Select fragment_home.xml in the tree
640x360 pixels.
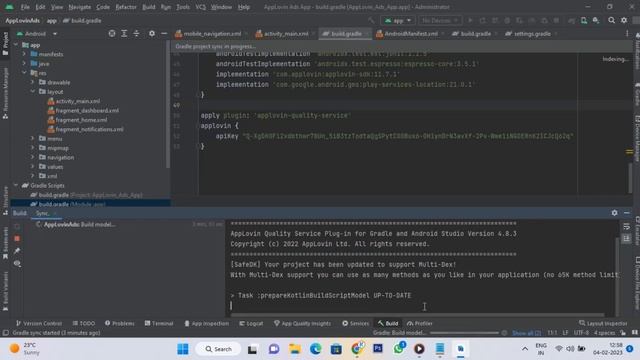(81, 120)
